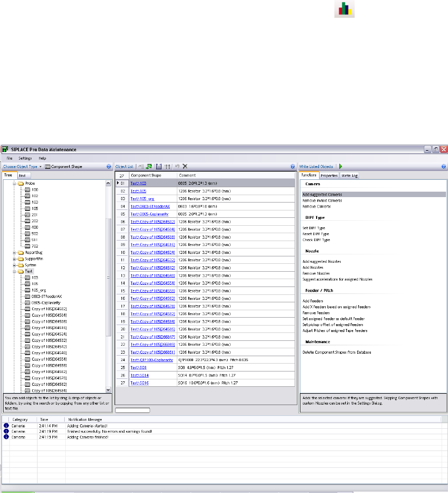The height and width of the screenshot is (493, 448).
Task: Collapse the Probe folder node
Action: [x=14, y=183]
